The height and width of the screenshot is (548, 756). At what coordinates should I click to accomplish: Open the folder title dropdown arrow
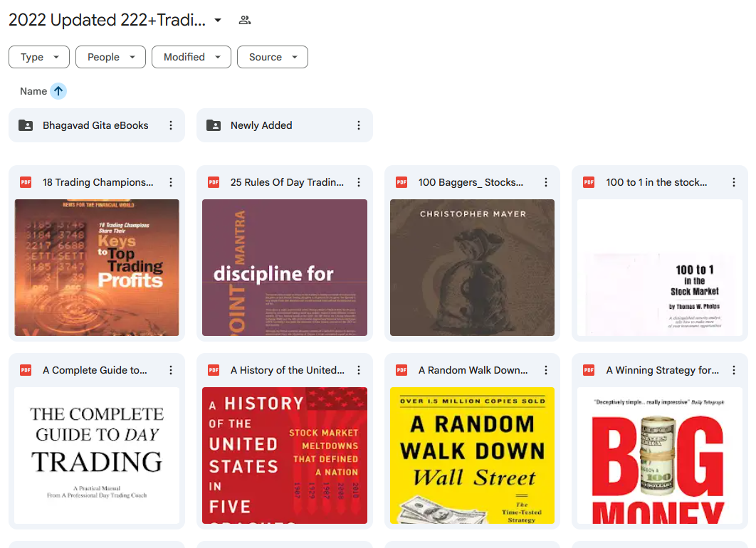click(x=218, y=20)
